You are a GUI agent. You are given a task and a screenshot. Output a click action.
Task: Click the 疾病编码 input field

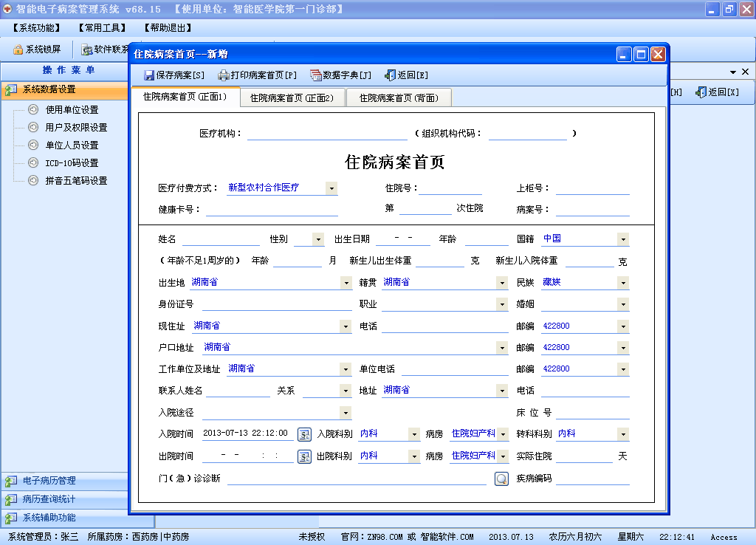click(x=593, y=479)
